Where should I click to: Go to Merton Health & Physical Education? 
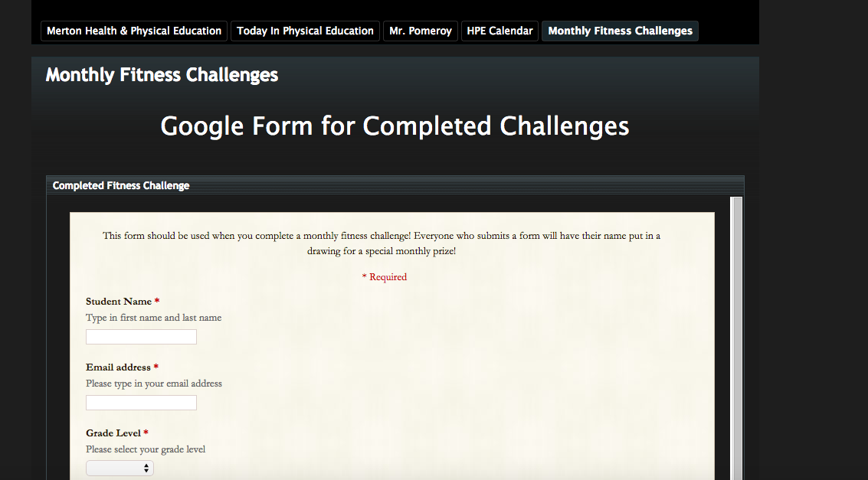[133, 31]
